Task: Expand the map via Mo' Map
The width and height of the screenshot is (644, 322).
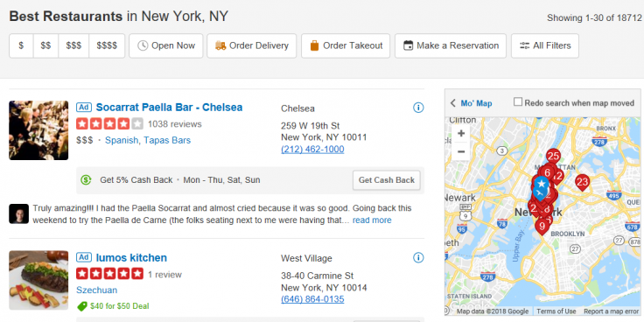Action: 471,103
